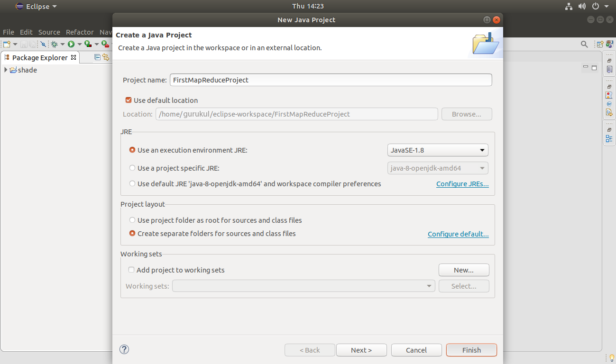The height and width of the screenshot is (364, 616).
Task: Click the Location path field
Action: [296, 114]
